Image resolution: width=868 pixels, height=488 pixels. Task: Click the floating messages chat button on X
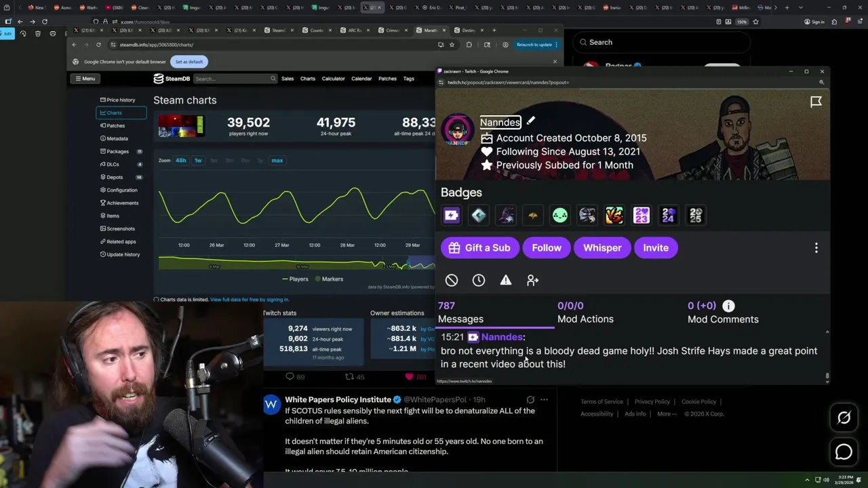point(844,451)
